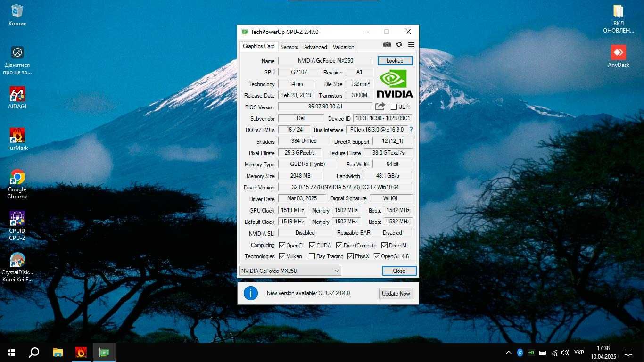This screenshot has width=644, height=362.
Task: Select the AnyDesk desktop icon
Action: point(619,57)
